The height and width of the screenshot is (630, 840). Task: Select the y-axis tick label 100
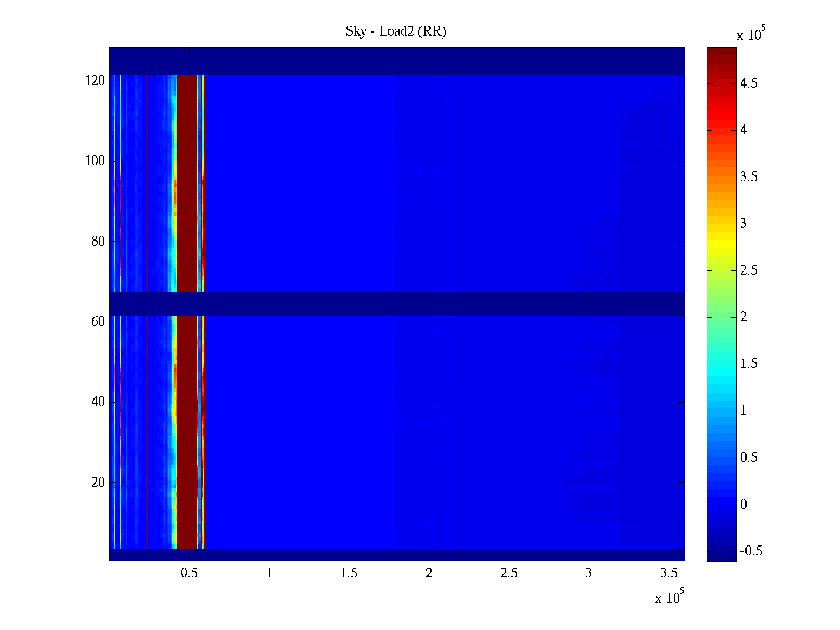click(95, 161)
